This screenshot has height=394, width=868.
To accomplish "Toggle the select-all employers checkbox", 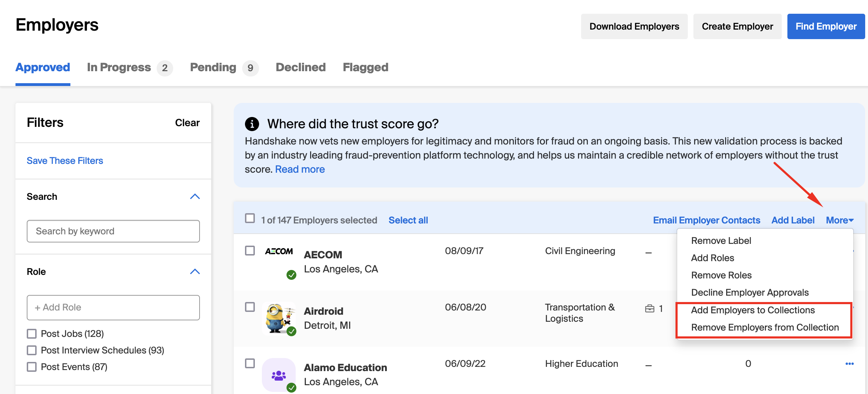I will pyautogui.click(x=250, y=218).
